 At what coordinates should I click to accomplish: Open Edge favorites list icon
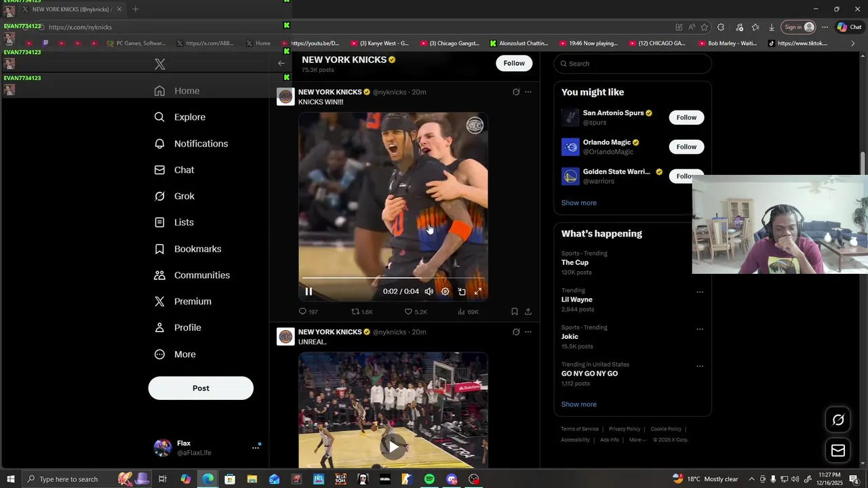pyautogui.click(x=755, y=27)
